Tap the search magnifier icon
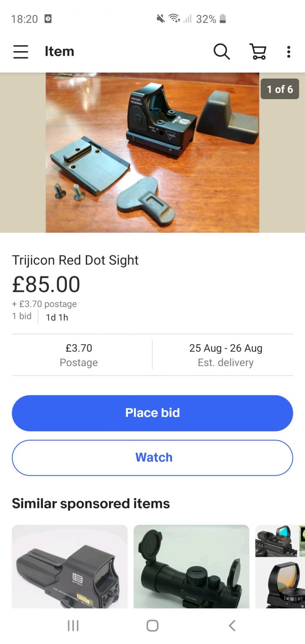 (221, 52)
